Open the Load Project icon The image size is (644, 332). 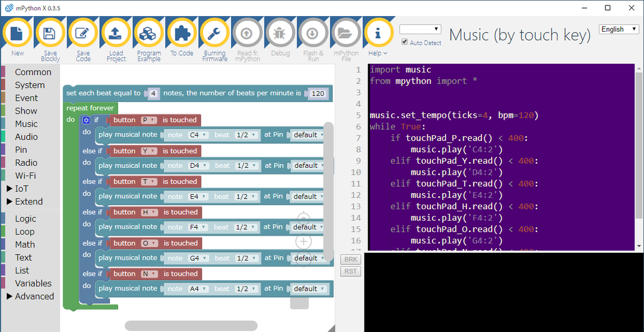116,33
